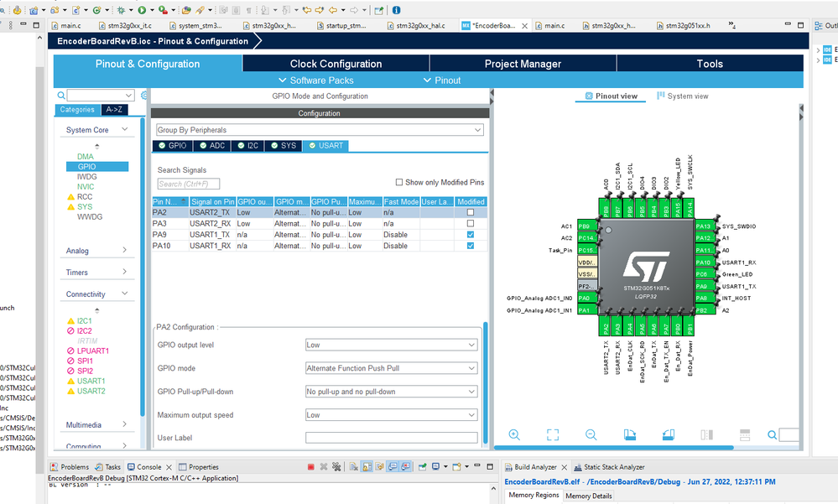Click the Open Perspective icon
The height and width of the screenshot is (504, 838).
click(379, 10)
